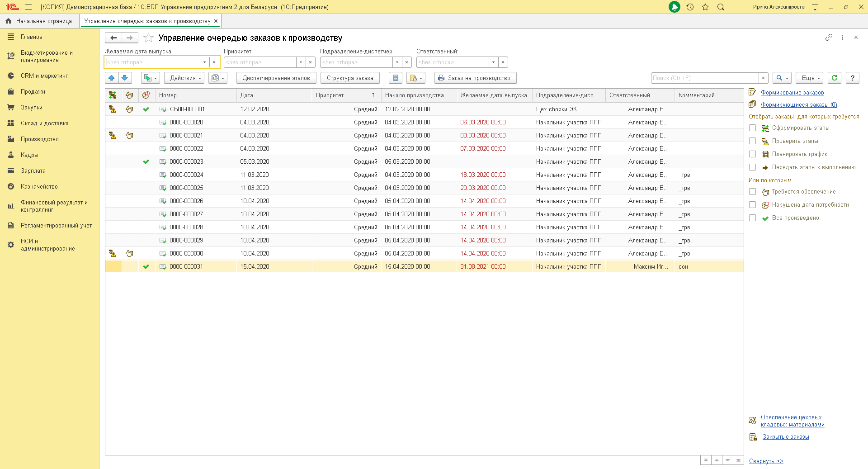Viewport: 868px width, 469px height.
Task: Open the 'Закрытые заказы' link
Action: [786, 437]
